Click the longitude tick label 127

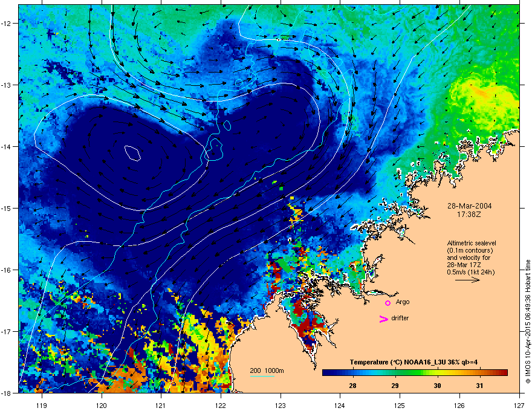click(519, 405)
